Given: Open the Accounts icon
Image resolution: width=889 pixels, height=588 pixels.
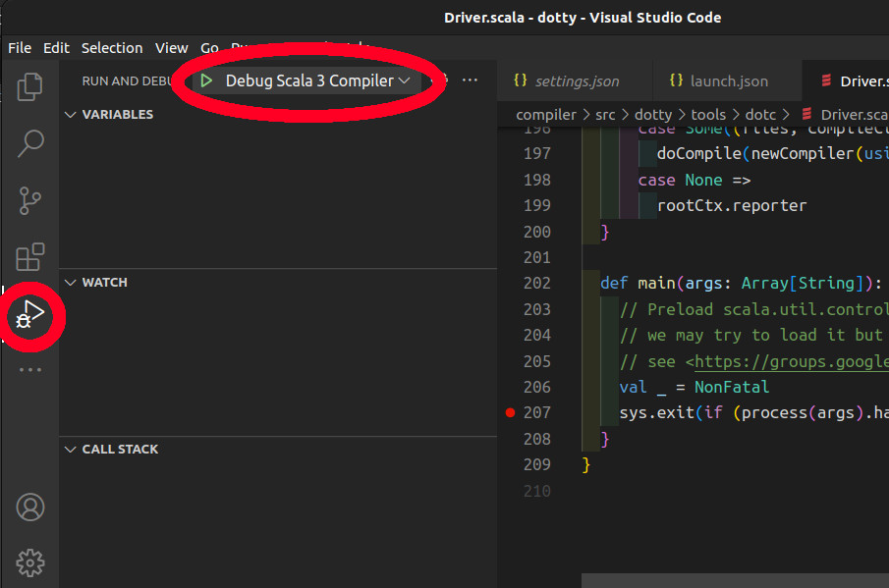Looking at the screenshot, I should [29, 508].
